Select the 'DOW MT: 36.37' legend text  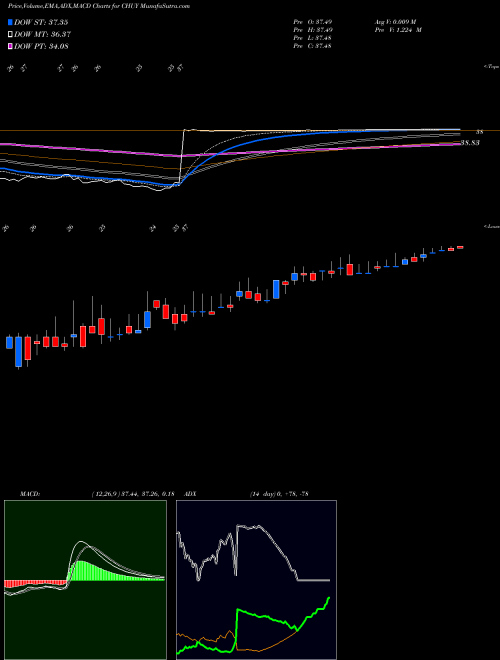click(41, 35)
